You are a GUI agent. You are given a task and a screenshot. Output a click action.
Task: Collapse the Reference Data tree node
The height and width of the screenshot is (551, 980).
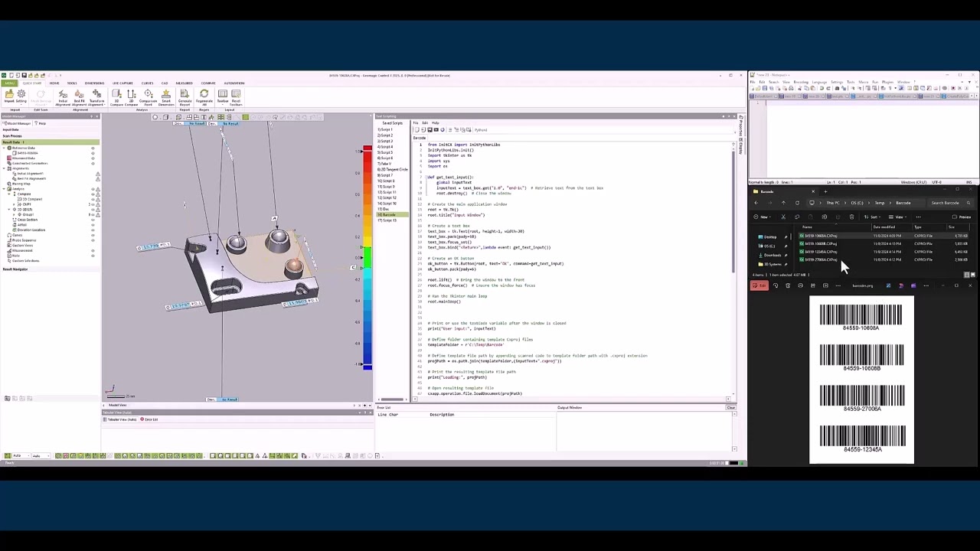point(4,148)
